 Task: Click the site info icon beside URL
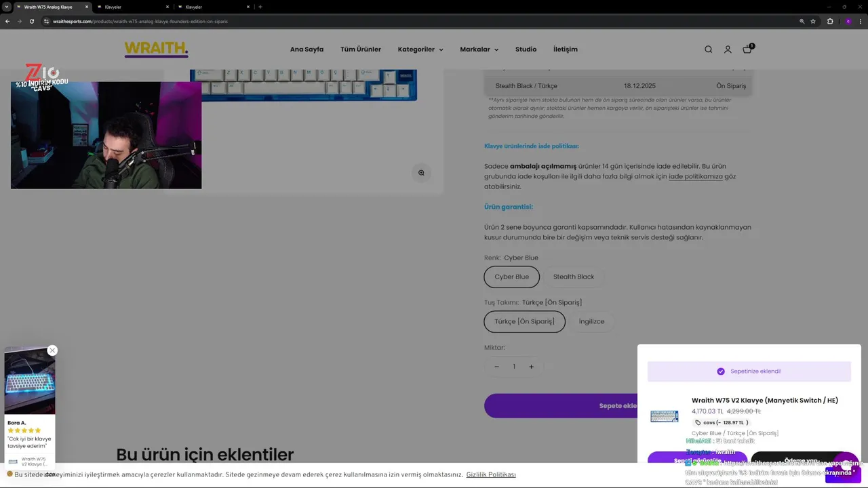point(47,21)
